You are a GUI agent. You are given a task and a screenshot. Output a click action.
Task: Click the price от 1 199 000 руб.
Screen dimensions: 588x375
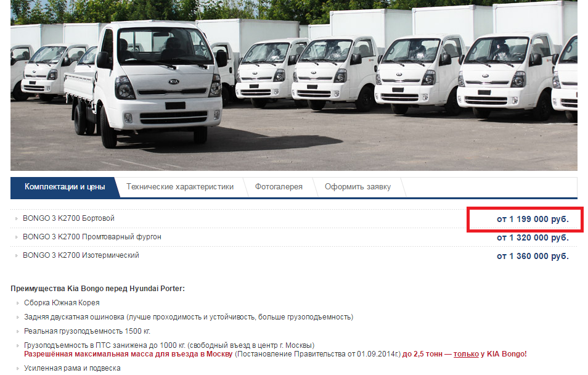click(533, 219)
